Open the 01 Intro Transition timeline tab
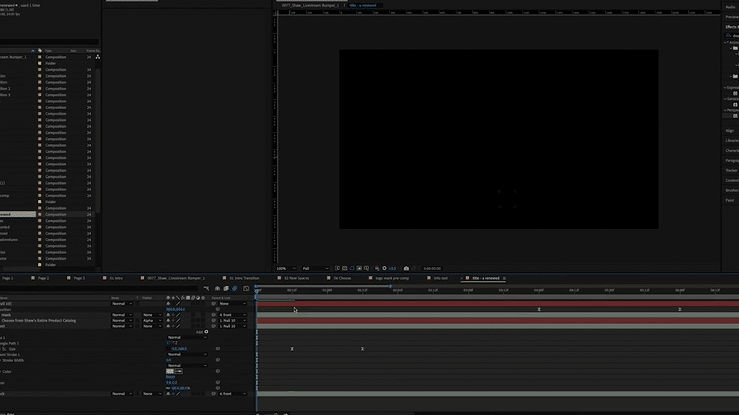Image resolution: width=739 pixels, height=415 pixels. (x=244, y=278)
